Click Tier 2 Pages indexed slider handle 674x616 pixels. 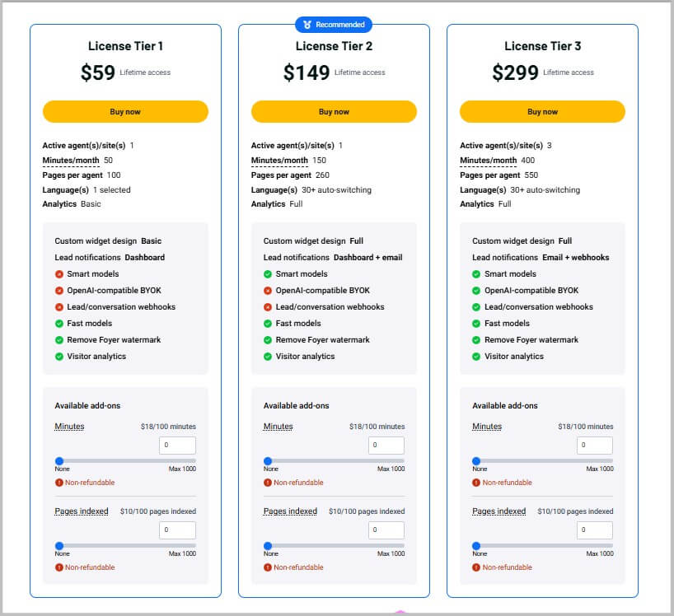click(x=268, y=546)
